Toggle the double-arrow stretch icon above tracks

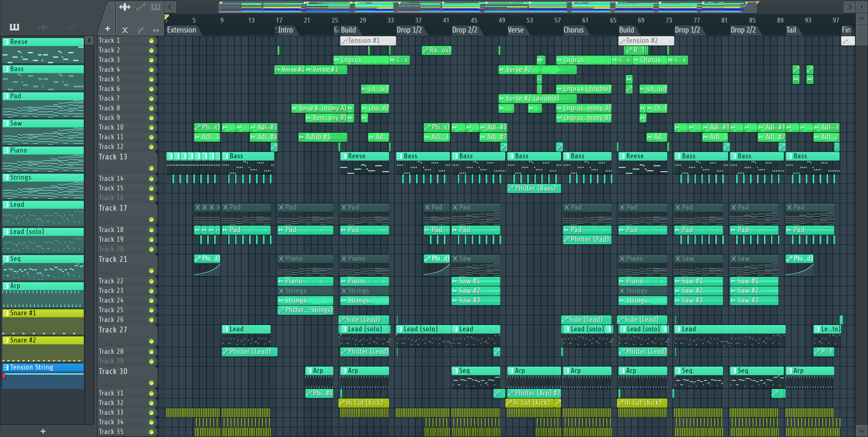156,30
